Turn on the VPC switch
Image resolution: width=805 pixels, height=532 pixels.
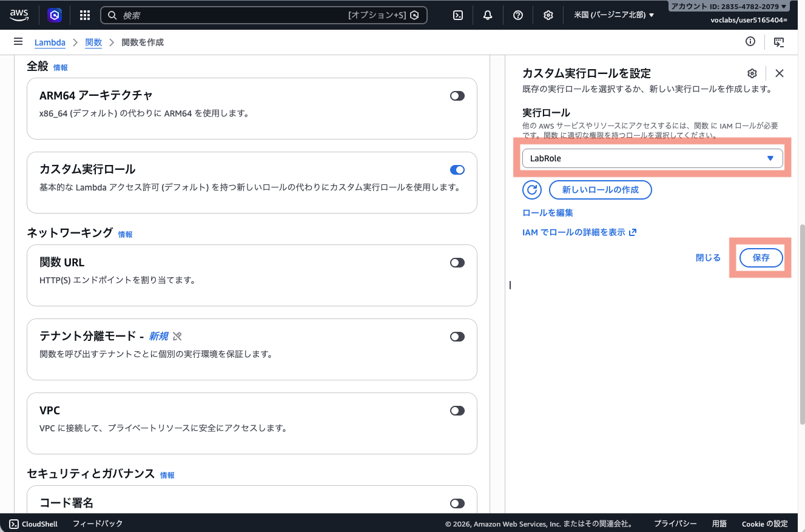coord(457,411)
